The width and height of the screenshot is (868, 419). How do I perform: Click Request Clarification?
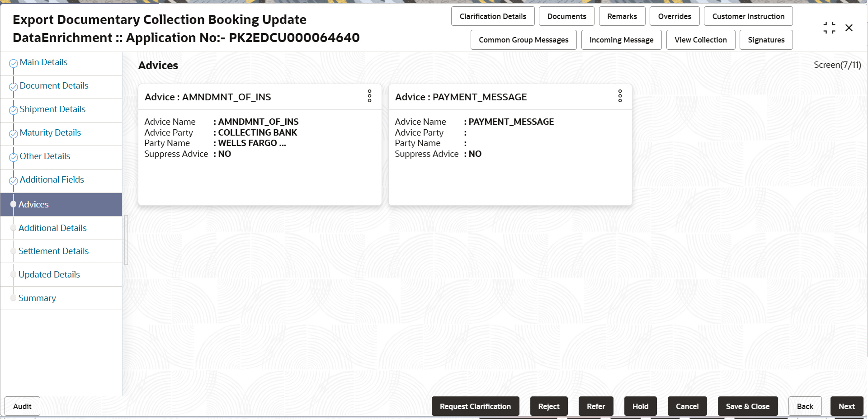475,406
